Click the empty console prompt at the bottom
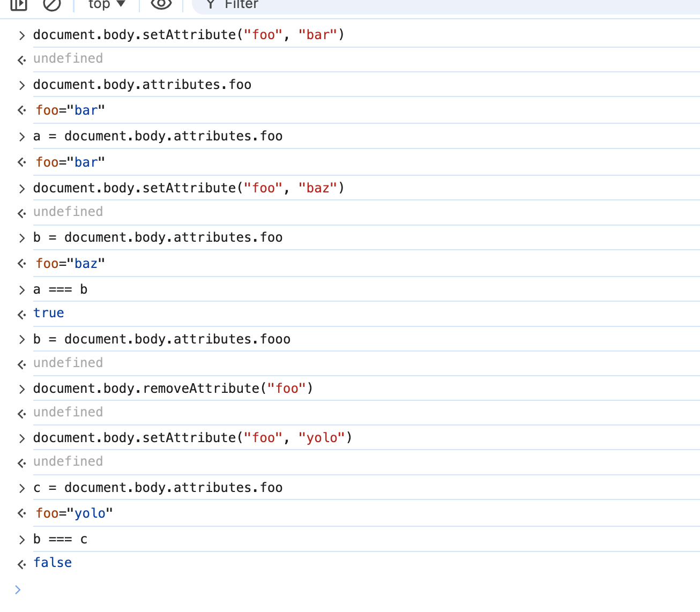The image size is (700, 612). tap(322, 590)
